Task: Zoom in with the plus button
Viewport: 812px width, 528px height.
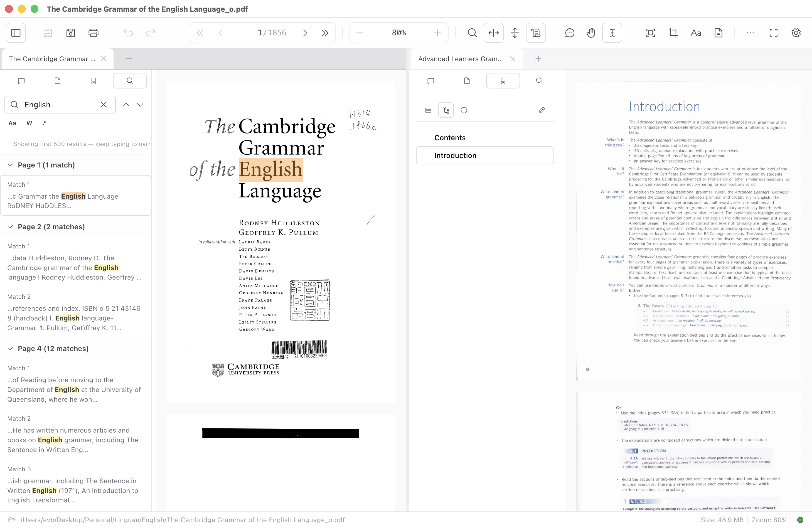Action: (x=438, y=33)
